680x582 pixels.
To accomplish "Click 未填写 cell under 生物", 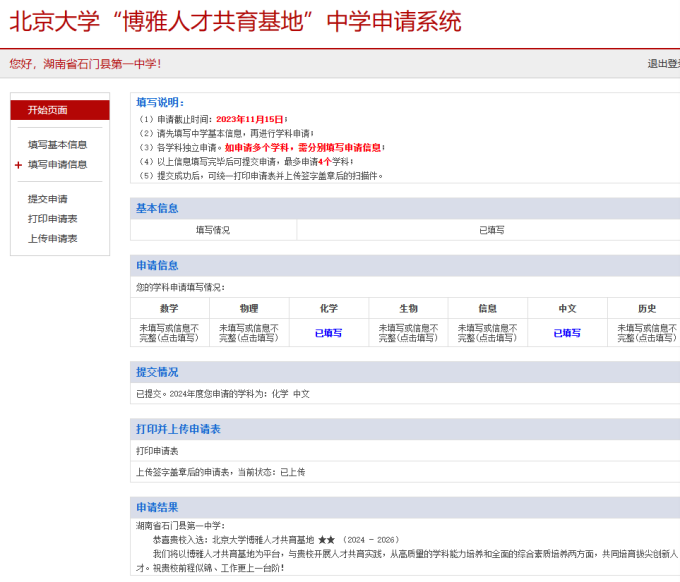I will (x=408, y=333).
